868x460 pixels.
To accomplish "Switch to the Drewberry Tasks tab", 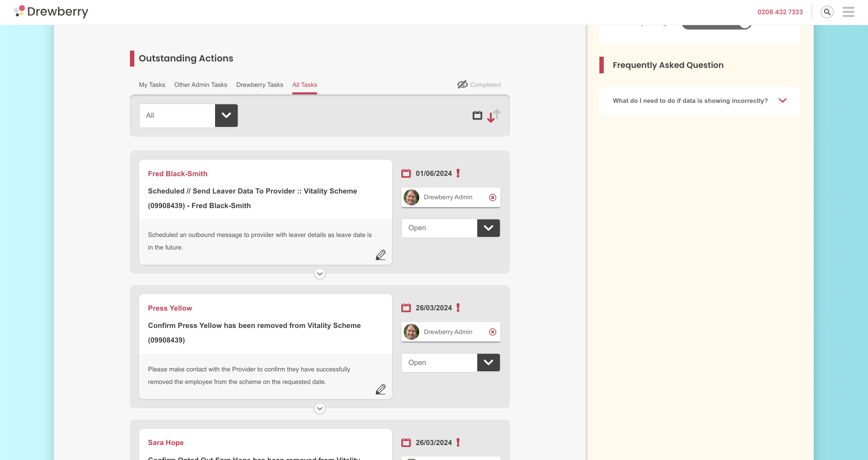I will [260, 85].
